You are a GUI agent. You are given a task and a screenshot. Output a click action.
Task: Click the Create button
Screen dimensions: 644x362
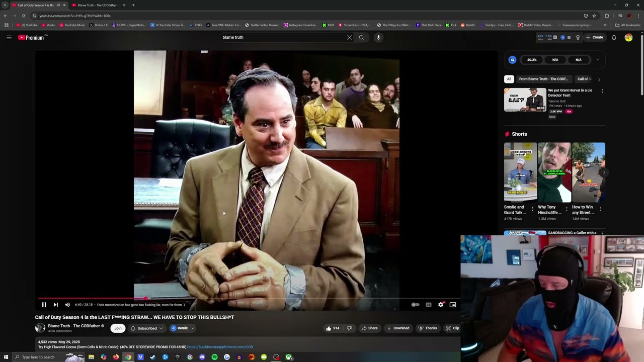pos(595,37)
